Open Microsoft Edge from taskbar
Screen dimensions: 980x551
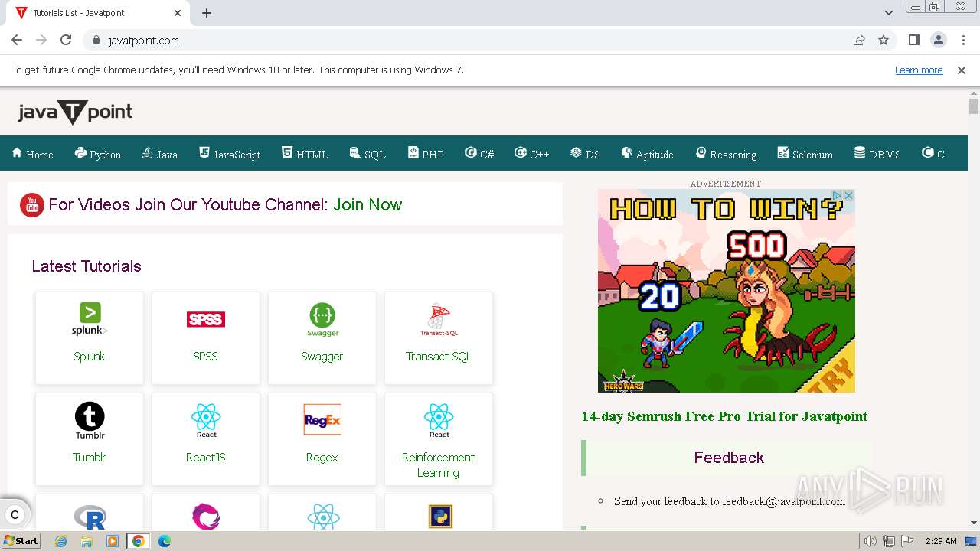(x=164, y=541)
